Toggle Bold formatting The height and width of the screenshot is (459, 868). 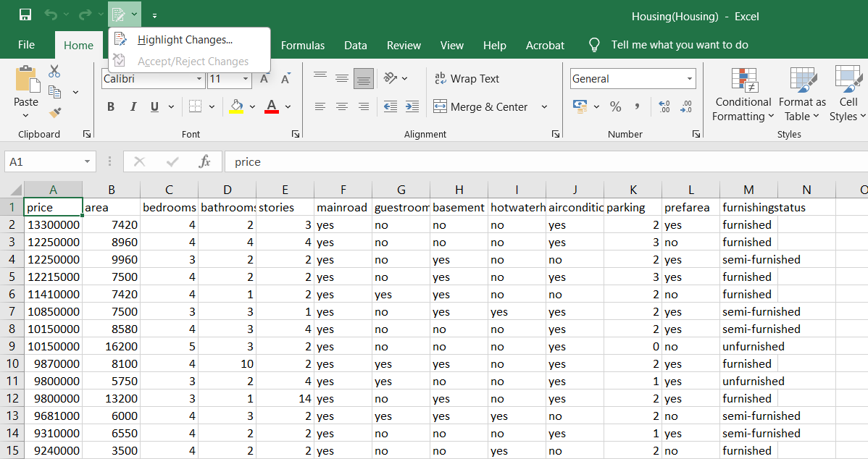coord(111,106)
